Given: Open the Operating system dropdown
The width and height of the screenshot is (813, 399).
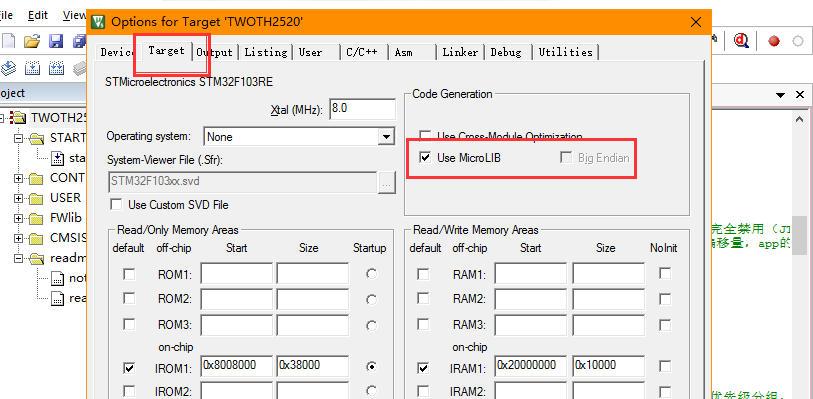Looking at the screenshot, I should click(385, 137).
